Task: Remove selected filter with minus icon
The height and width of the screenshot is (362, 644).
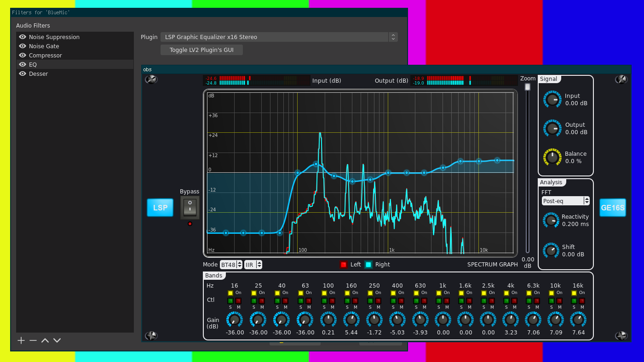Action: [x=33, y=340]
